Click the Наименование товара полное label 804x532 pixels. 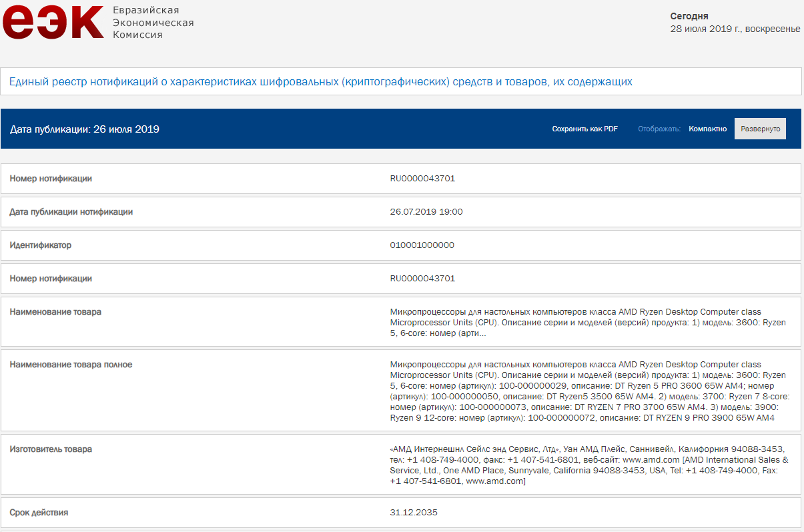(71, 365)
